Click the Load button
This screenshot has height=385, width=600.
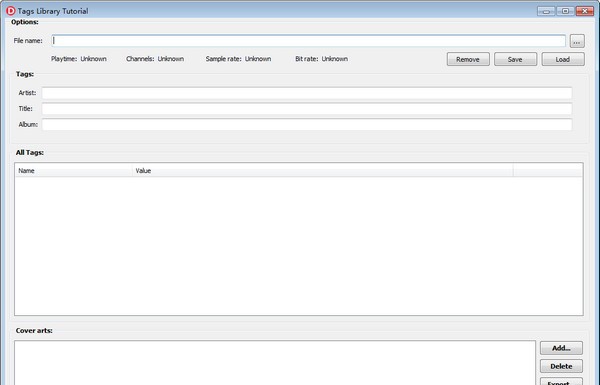click(563, 59)
